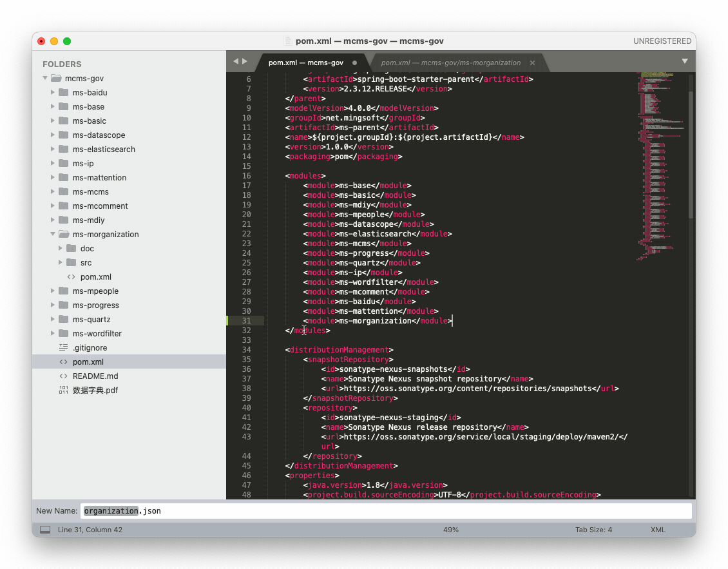Change Tab Size: 4 setting

pyautogui.click(x=593, y=530)
